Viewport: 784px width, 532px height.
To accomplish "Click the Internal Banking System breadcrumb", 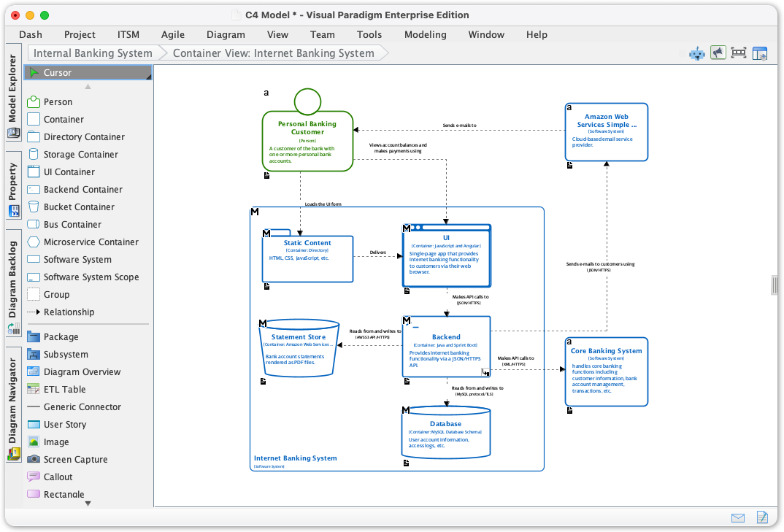I will pos(92,53).
